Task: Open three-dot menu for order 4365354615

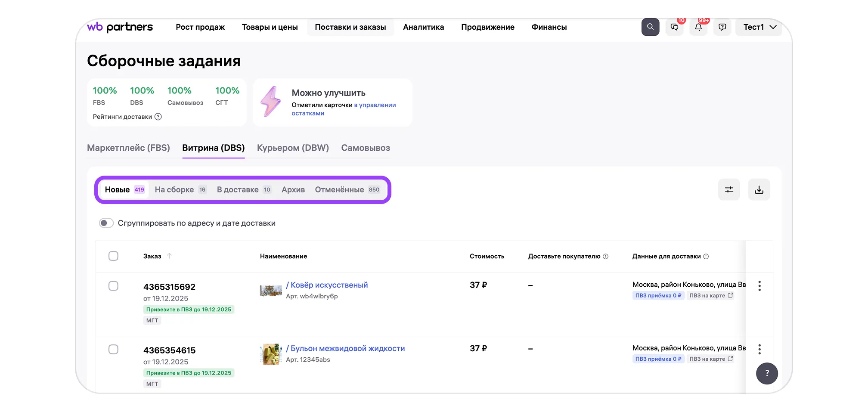Action: (x=759, y=349)
